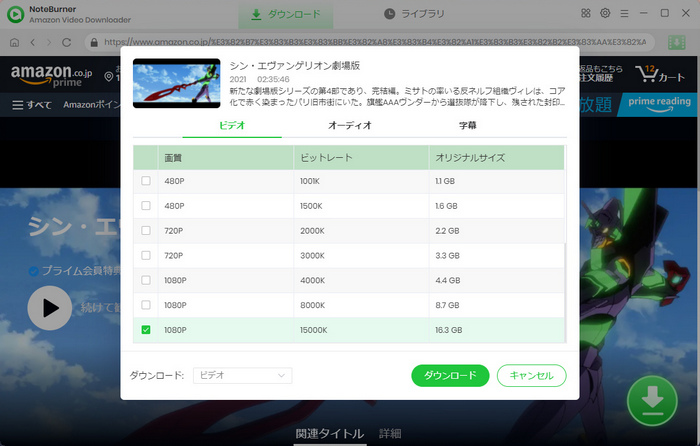700x446 pixels.
Task: Switch to the 字幕 tab
Action: [467, 125]
